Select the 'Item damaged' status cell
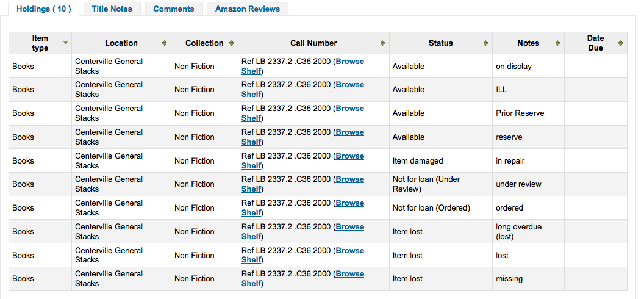 (x=418, y=161)
